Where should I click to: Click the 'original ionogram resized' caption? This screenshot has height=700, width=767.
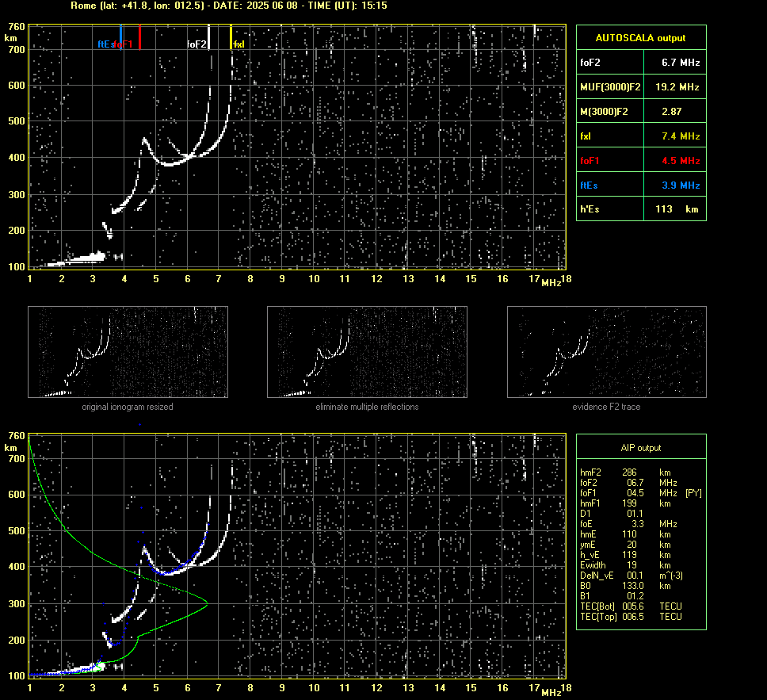tap(128, 407)
